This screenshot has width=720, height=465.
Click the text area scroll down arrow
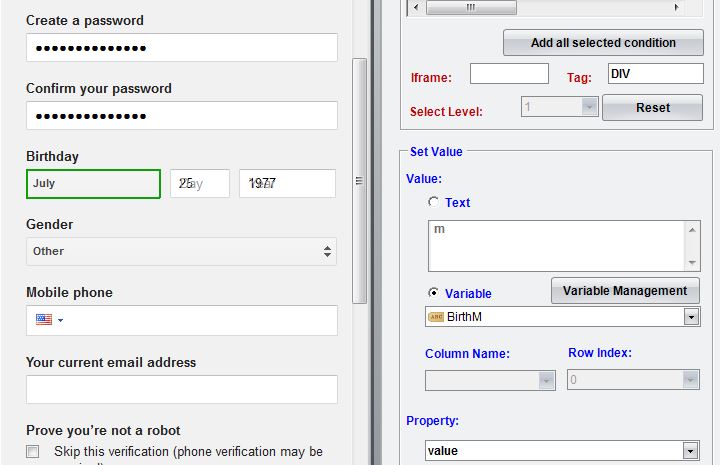[x=692, y=263]
